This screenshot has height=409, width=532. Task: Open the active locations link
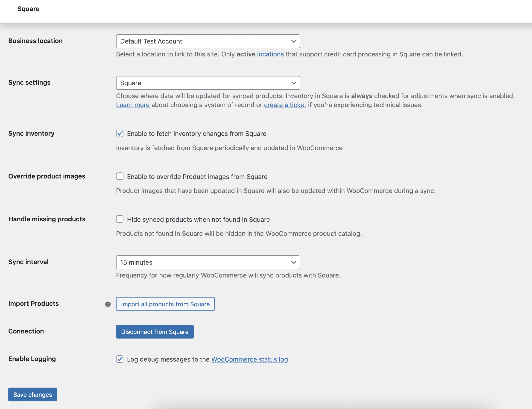tap(270, 54)
